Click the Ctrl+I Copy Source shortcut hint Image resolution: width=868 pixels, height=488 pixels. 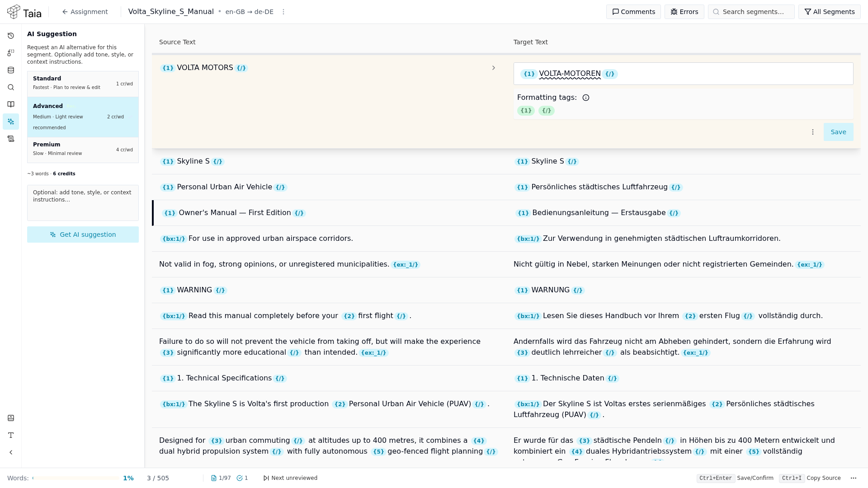click(x=810, y=478)
